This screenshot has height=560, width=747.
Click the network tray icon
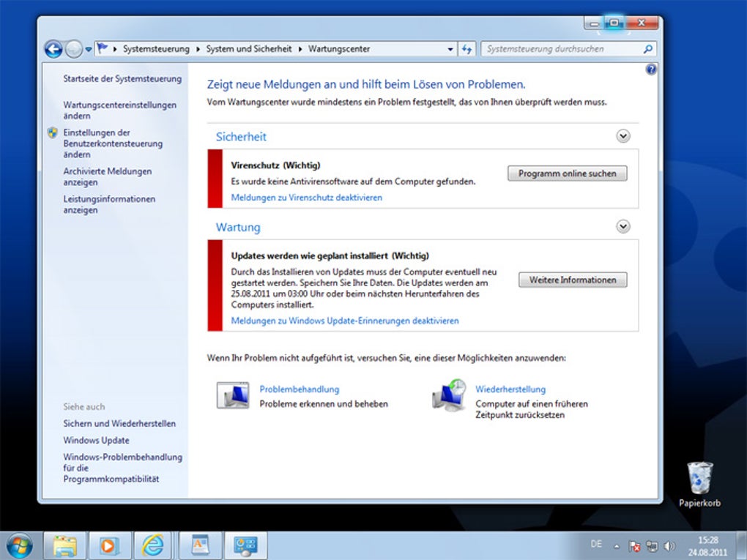[x=653, y=547]
